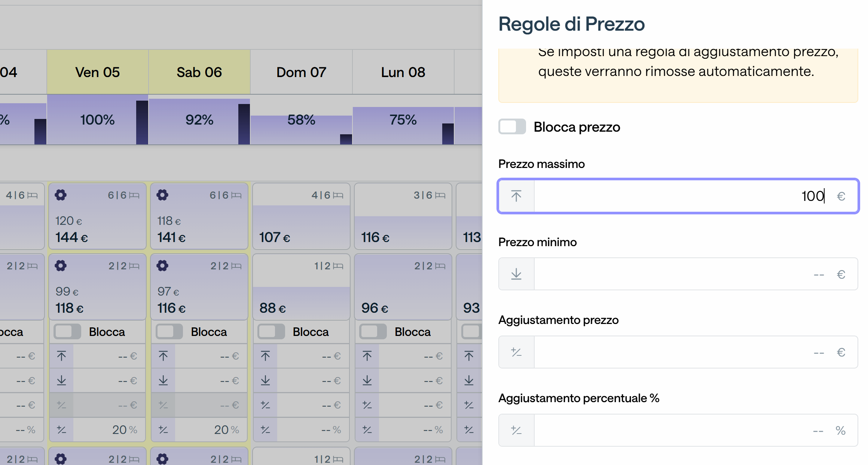The image size is (868, 465).
Task: Select the Ven 05 date column header
Action: 98,72
